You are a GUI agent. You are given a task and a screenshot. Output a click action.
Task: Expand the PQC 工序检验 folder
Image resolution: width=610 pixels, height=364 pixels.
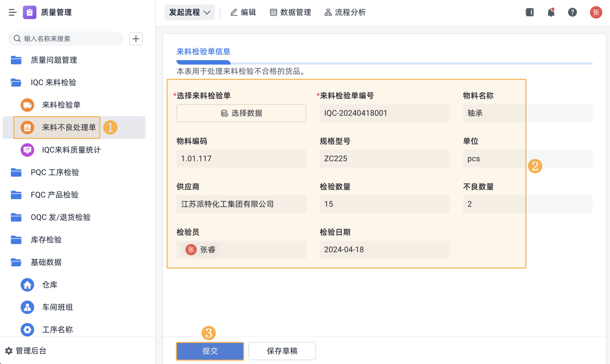coord(55,173)
